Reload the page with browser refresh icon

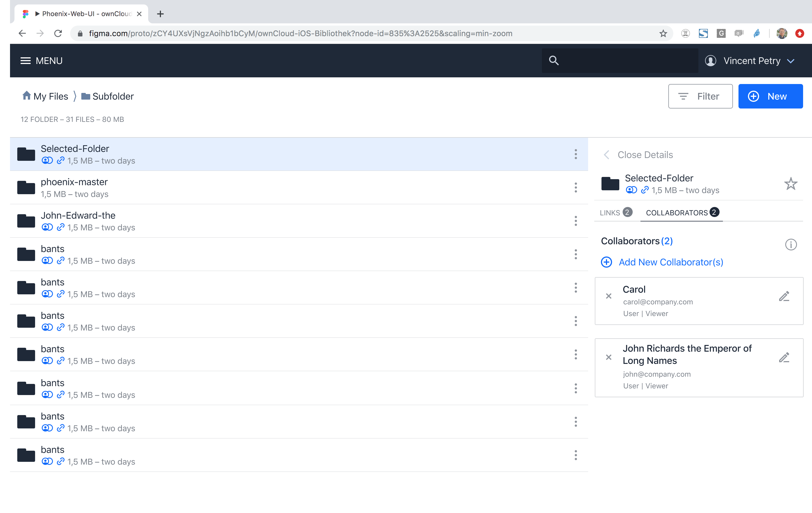coord(58,33)
